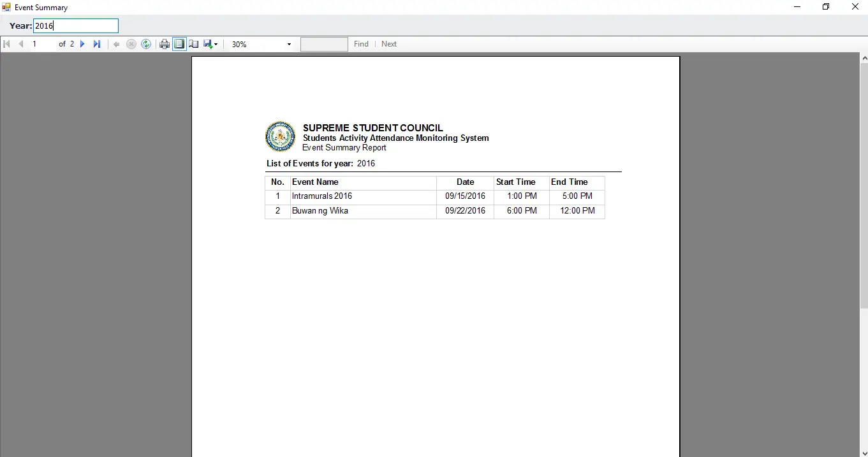Stop report rendering
Image resolution: width=868 pixels, height=457 pixels.
(x=131, y=44)
